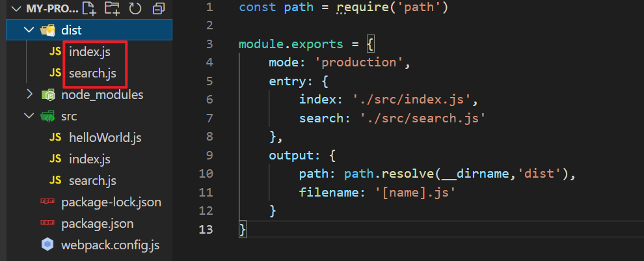The width and height of the screenshot is (644, 261).
Task: Click the node_modules folder icon
Action: (47, 95)
